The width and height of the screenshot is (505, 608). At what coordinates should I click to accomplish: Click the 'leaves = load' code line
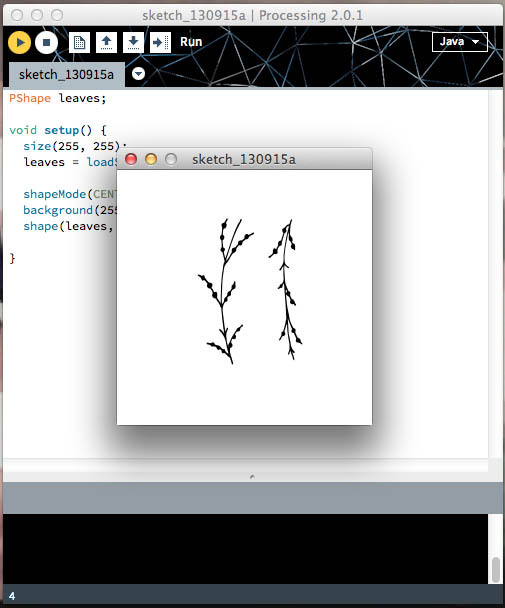(x=70, y=162)
